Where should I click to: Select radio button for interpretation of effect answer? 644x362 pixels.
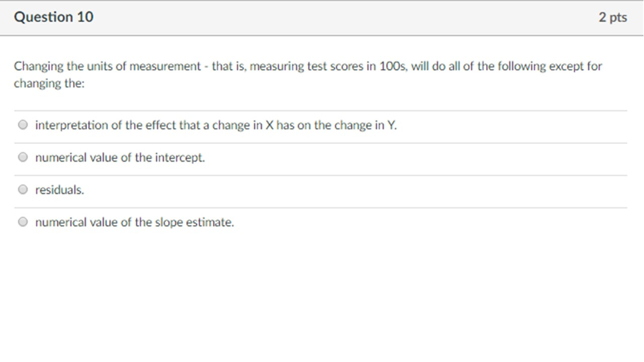pos(23,124)
